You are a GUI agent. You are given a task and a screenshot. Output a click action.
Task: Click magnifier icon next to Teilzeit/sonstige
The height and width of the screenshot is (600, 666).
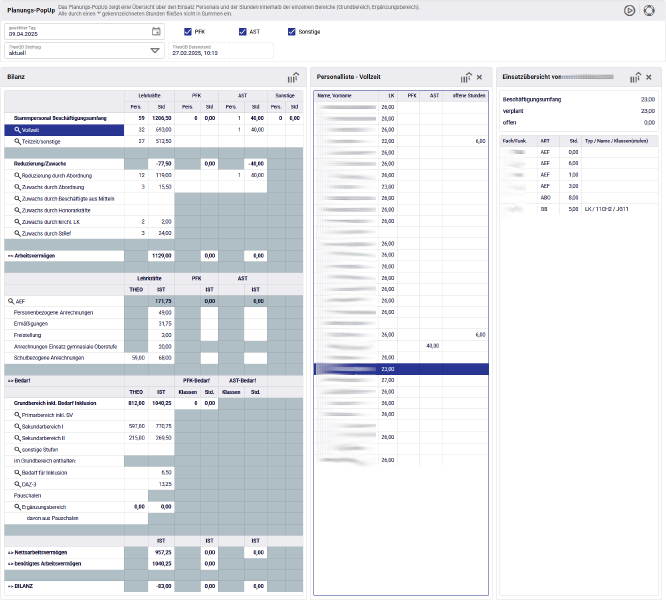tap(17, 141)
